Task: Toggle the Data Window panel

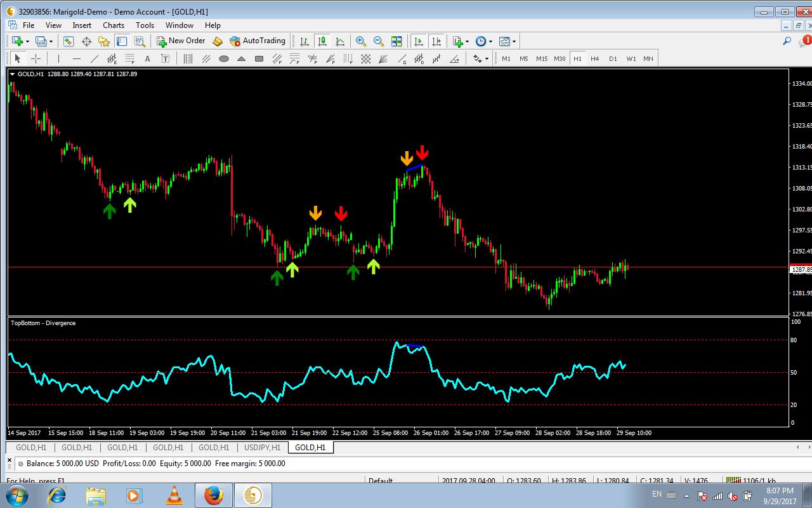Action: (86, 41)
